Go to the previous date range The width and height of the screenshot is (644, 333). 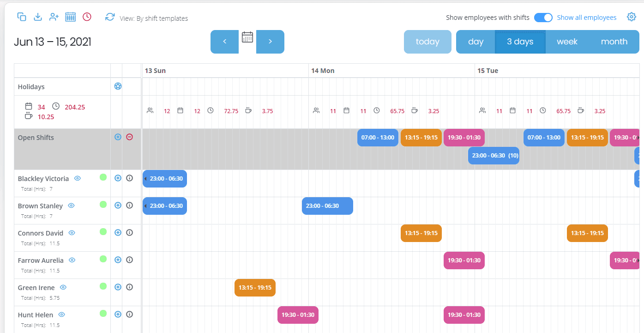pos(224,42)
